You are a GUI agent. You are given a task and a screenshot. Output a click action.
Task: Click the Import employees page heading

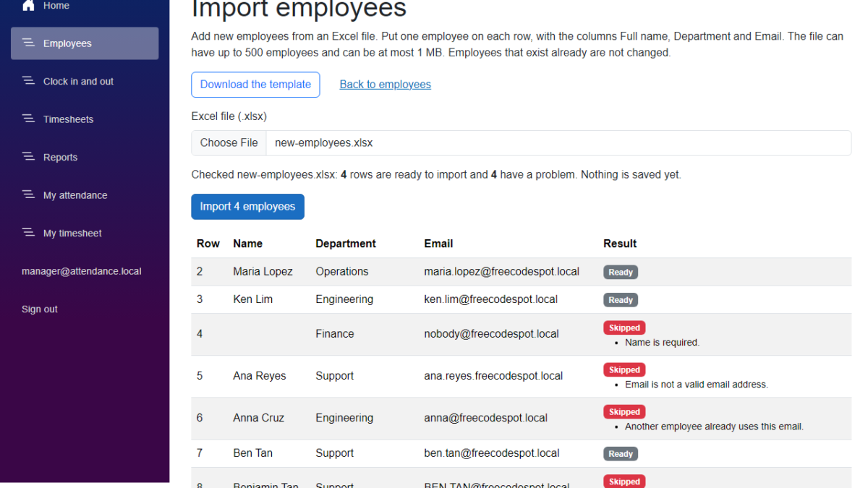tap(299, 9)
